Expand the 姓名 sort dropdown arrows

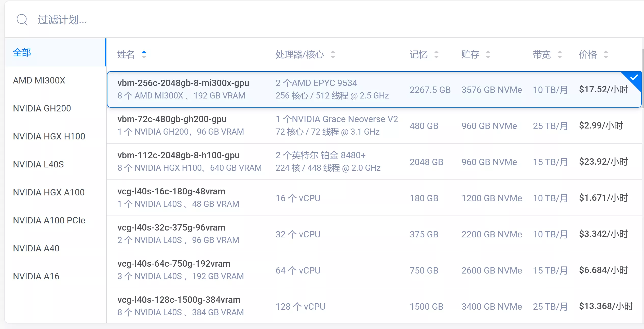tap(143, 54)
